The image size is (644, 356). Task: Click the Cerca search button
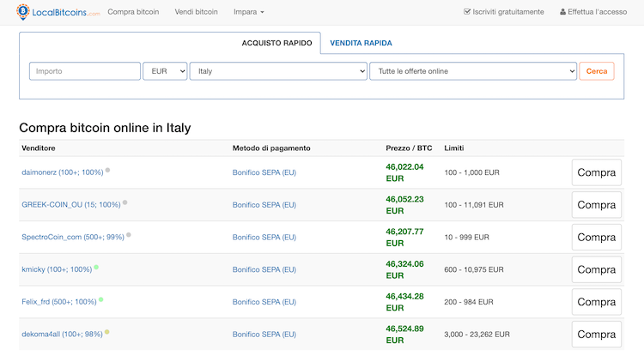tap(597, 71)
